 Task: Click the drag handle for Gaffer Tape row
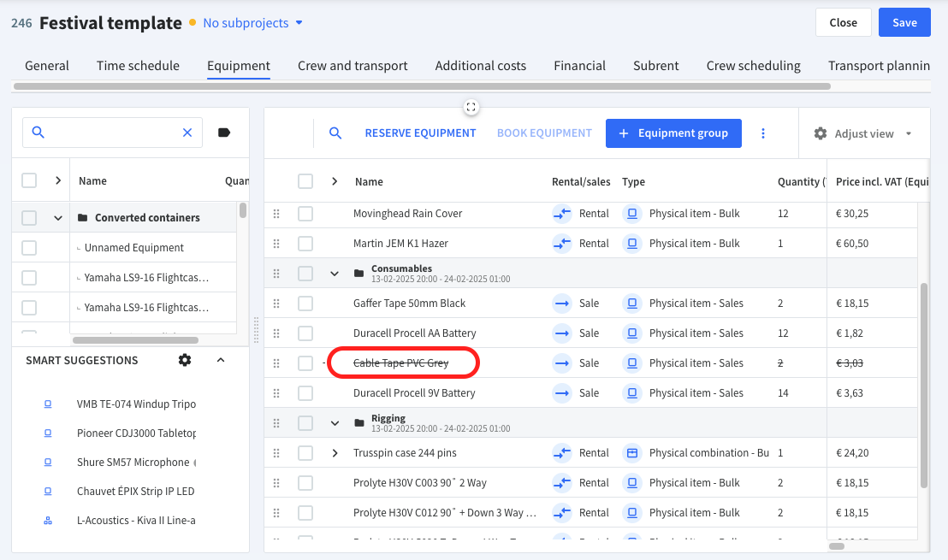(276, 304)
